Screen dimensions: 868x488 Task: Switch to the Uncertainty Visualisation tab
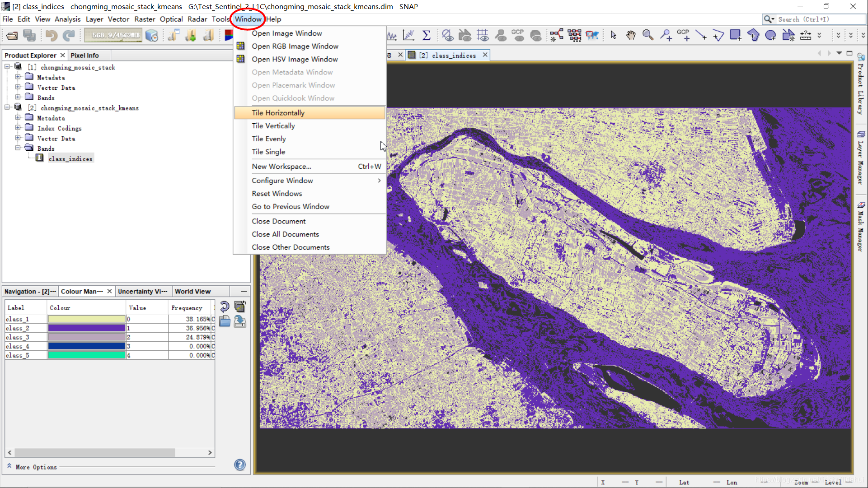point(142,291)
